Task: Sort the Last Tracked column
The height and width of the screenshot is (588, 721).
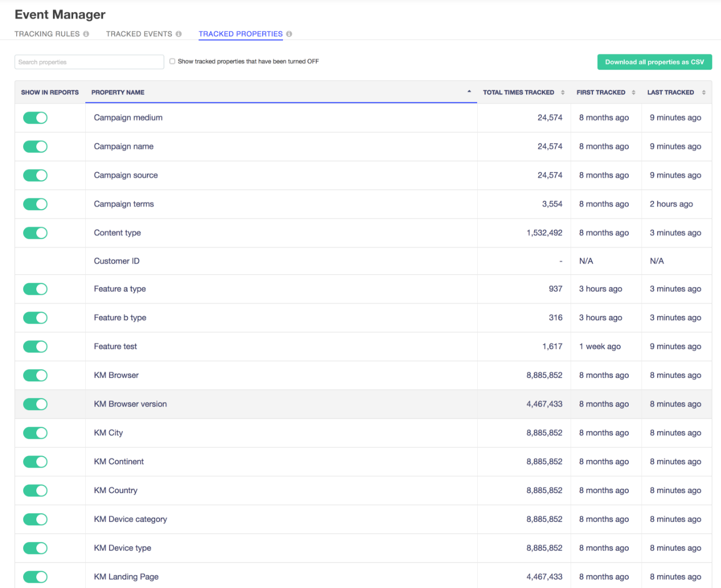Action: click(703, 92)
